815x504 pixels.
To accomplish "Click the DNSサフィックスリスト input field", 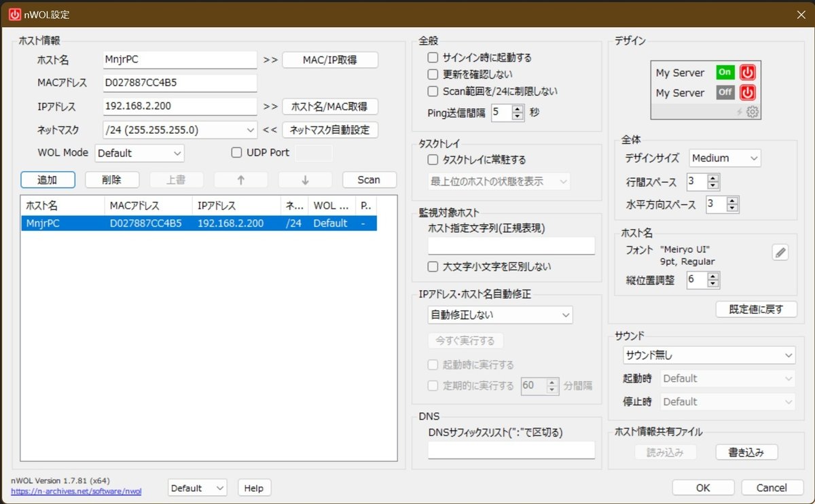I will (x=511, y=450).
